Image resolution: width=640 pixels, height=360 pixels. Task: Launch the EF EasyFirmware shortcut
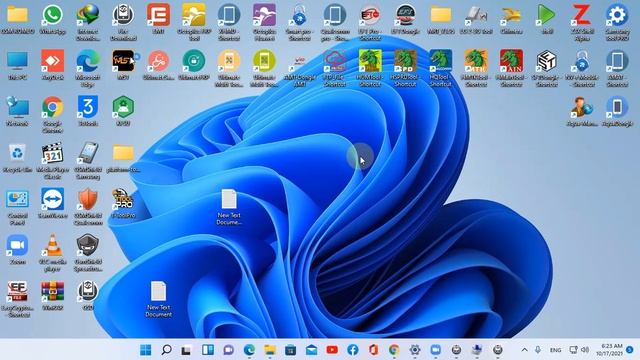[17, 292]
